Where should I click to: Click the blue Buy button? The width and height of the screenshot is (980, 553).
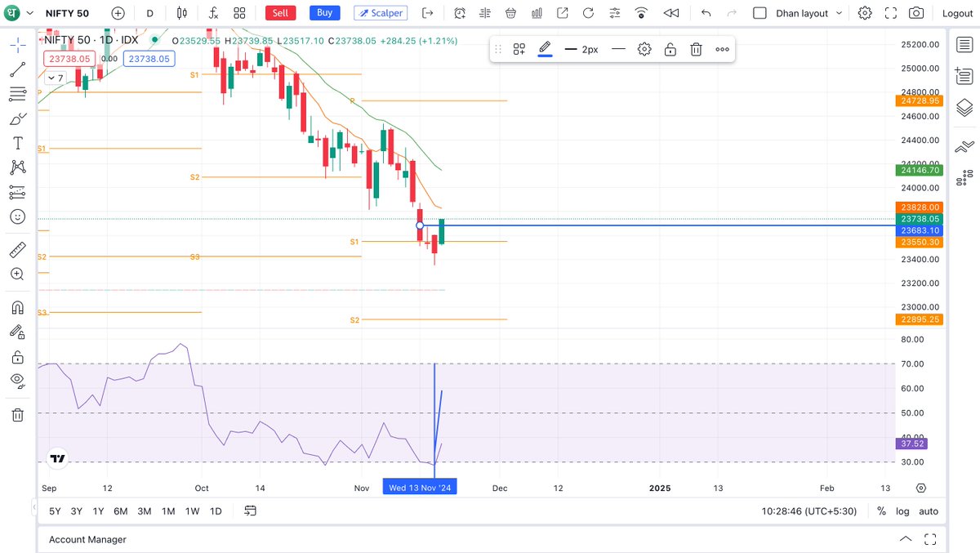click(x=325, y=13)
